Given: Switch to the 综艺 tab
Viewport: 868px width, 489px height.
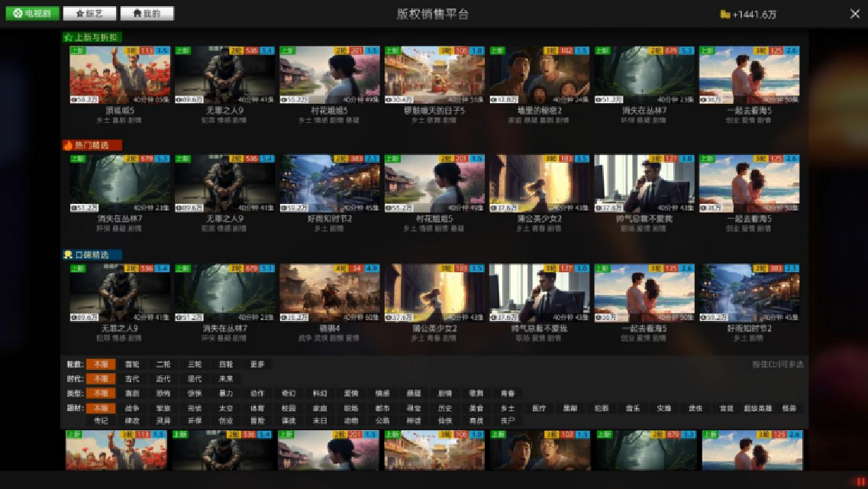Looking at the screenshot, I should coord(89,14).
